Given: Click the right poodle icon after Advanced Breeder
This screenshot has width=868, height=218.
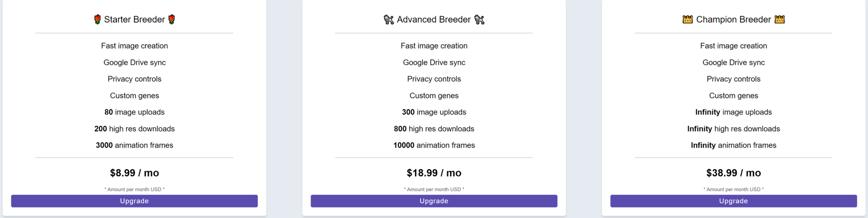Looking at the screenshot, I should coord(479,20).
